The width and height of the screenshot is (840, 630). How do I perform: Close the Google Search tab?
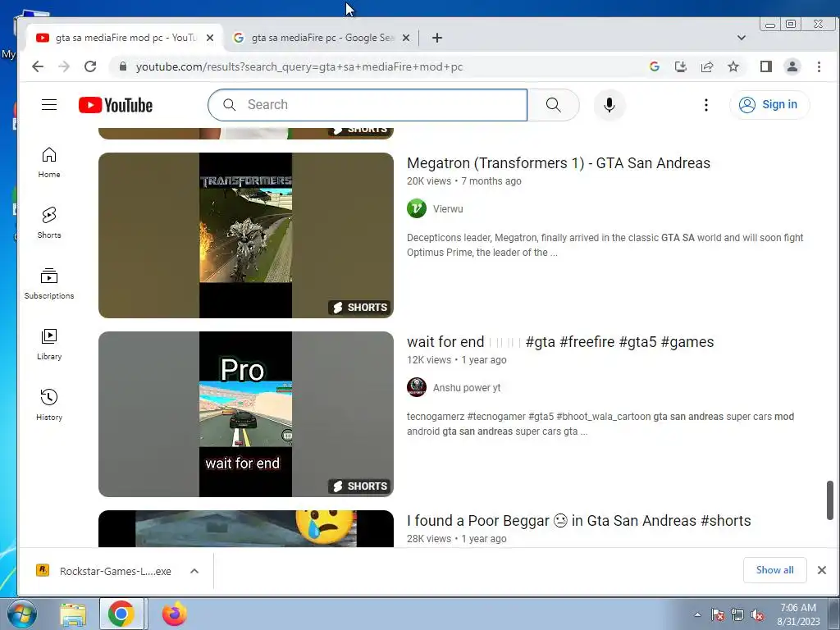[x=406, y=38]
